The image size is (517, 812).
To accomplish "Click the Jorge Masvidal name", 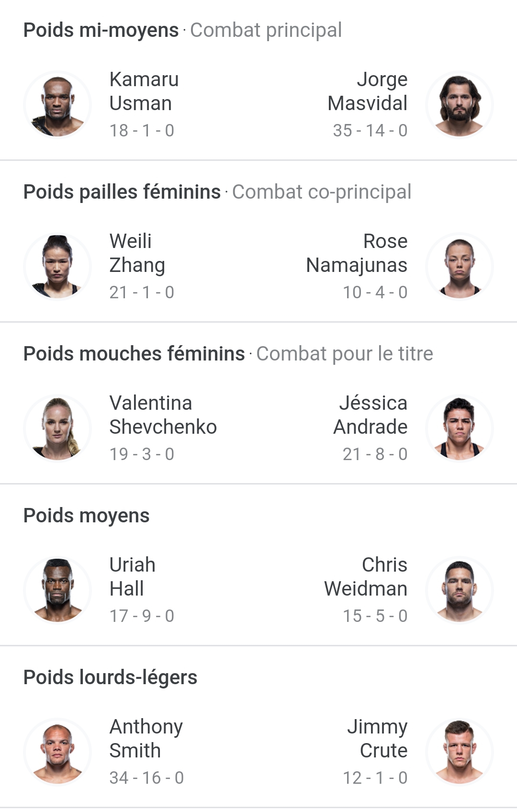I will pos(368,91).
